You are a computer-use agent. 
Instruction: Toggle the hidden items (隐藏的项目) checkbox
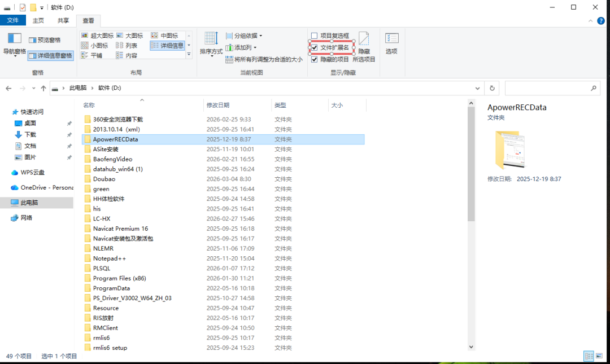pyautogui.click(x=315, y=59)
